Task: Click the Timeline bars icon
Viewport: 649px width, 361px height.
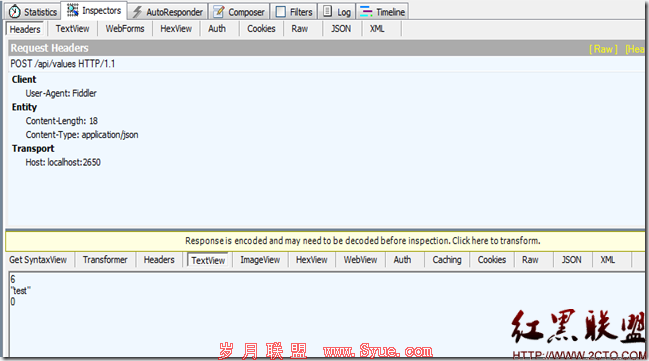Action: 365,12
